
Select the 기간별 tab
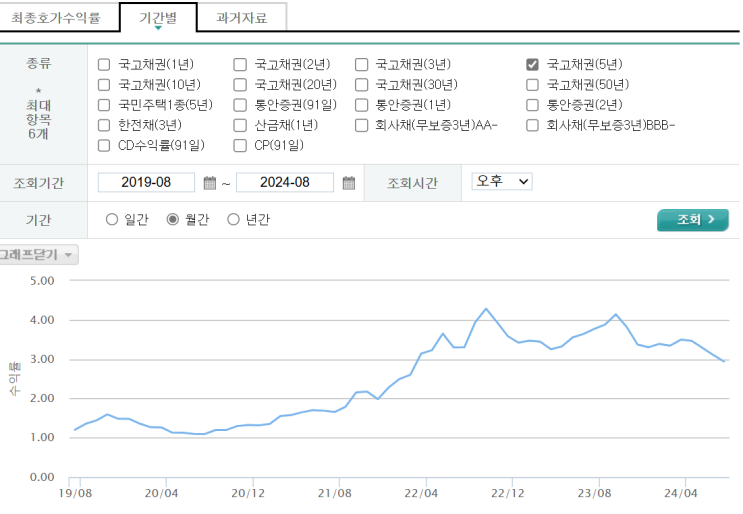click(x=157, y=17)
